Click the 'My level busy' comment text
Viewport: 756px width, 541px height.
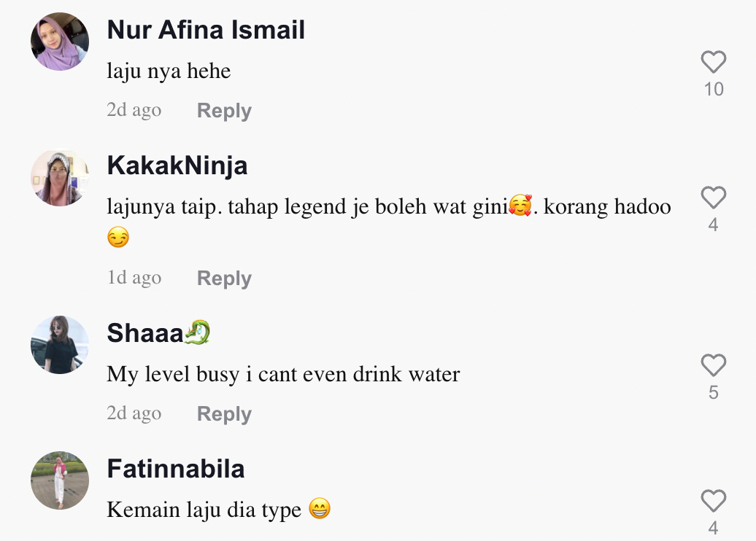(x=283, y=375)
